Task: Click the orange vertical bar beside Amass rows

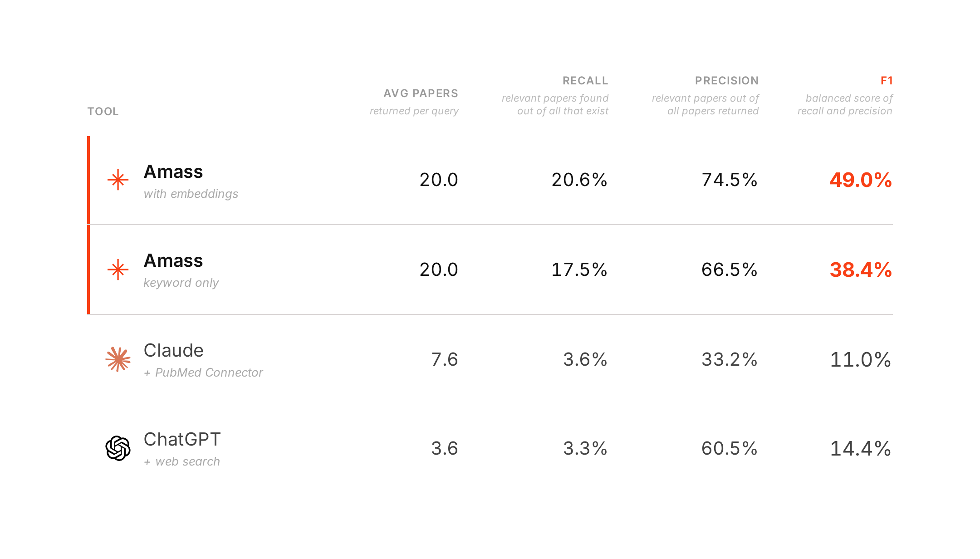Action: click(88, 225)
